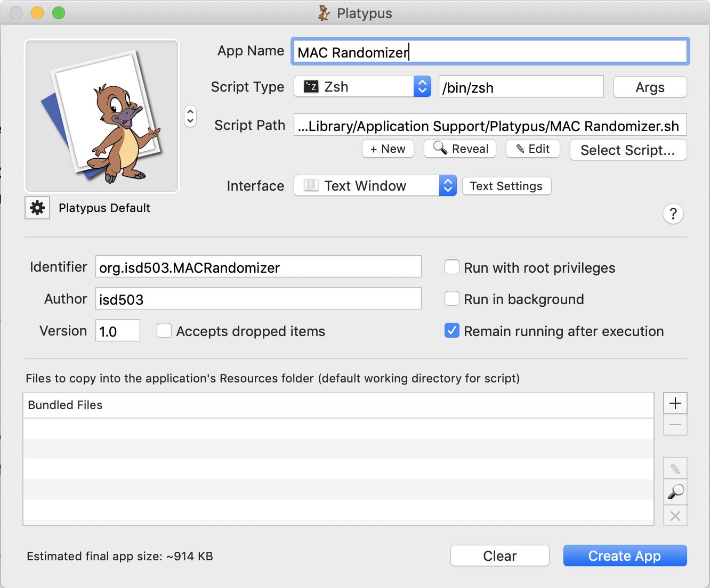Click the Platypus Default icon label
This screenshot has width=710, height=588.
click(104, 208)
